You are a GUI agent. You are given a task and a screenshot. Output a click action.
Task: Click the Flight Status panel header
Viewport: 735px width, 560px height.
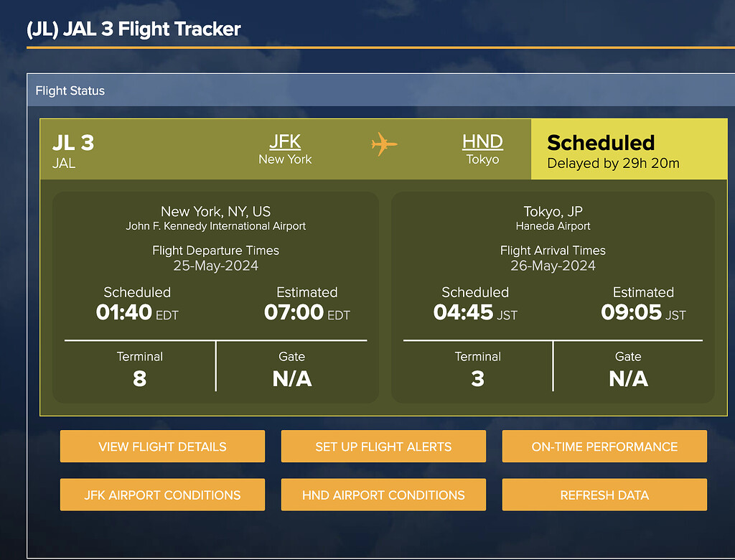(x=70, y=91)
